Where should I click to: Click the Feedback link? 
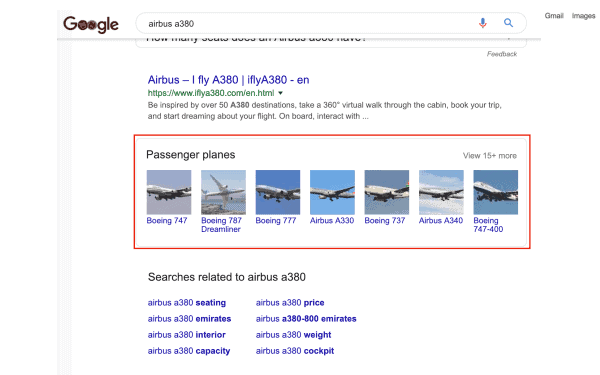pos(502,54)
